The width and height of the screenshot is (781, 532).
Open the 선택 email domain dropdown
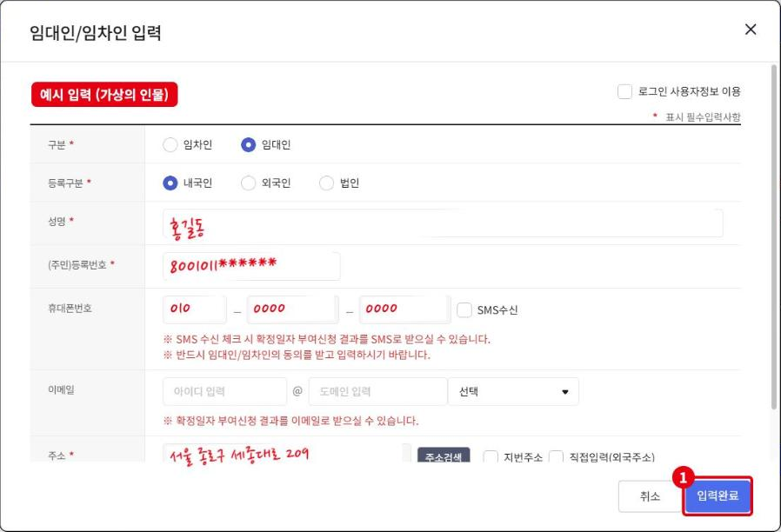513,392
